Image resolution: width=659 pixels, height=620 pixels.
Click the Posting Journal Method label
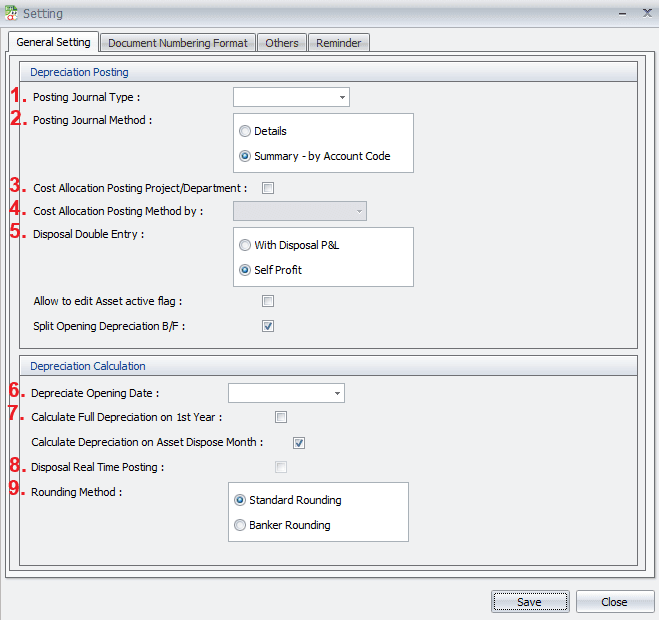coord(92,120)
